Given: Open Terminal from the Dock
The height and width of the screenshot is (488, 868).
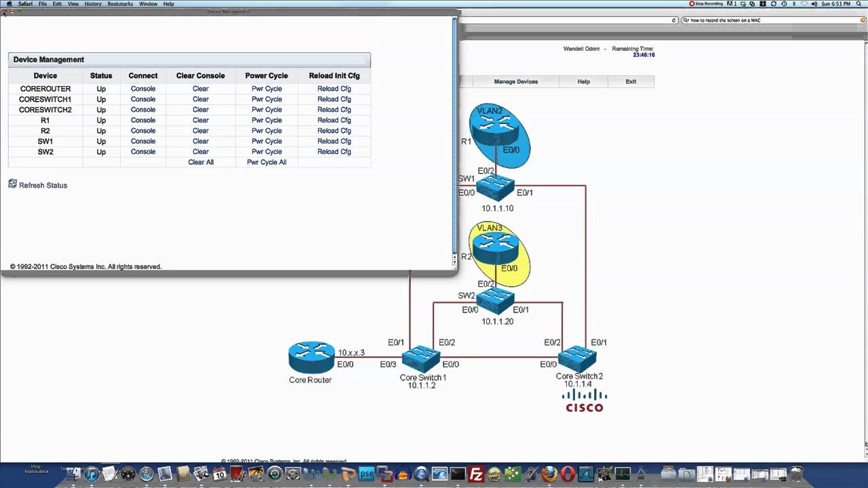Looking at the screenshot, I should 458,474.
